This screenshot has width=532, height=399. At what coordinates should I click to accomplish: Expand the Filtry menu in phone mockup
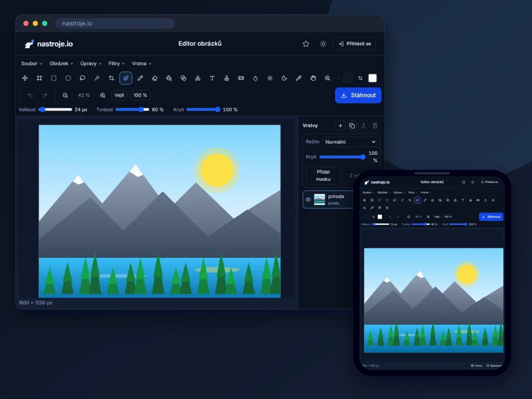point(413,192)
